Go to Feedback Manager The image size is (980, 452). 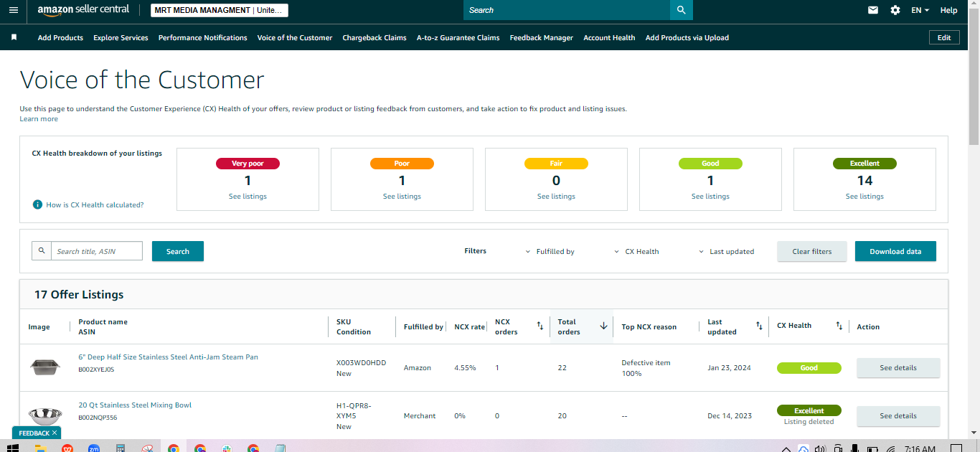coord(542,37)
